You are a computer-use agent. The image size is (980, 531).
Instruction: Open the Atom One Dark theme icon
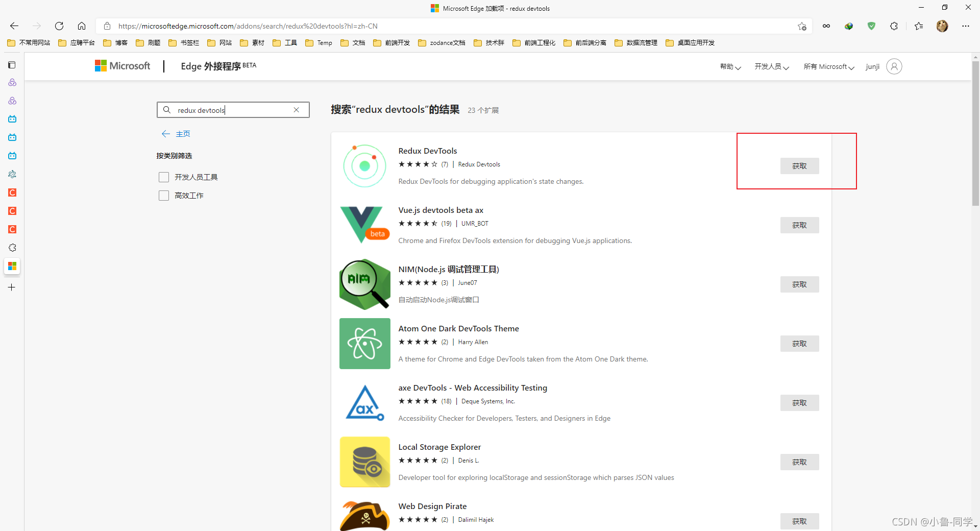pyautogui.click(x=364, y=344)
